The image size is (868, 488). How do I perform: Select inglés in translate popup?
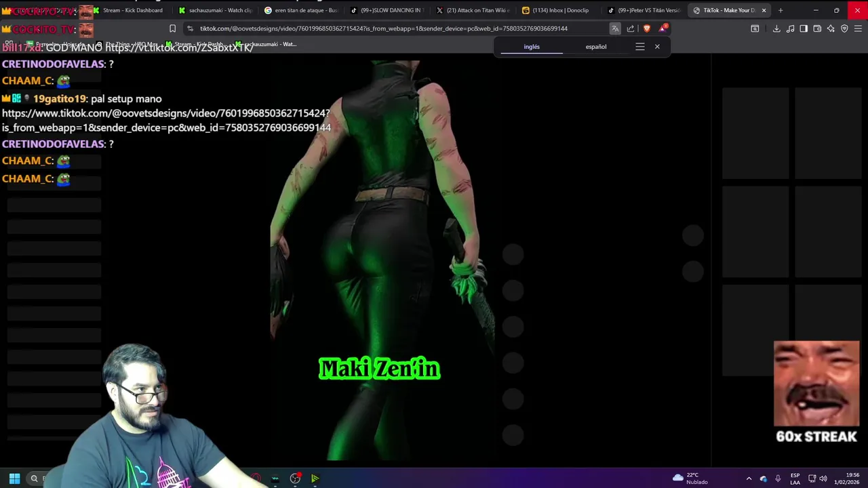click(532, 47)
